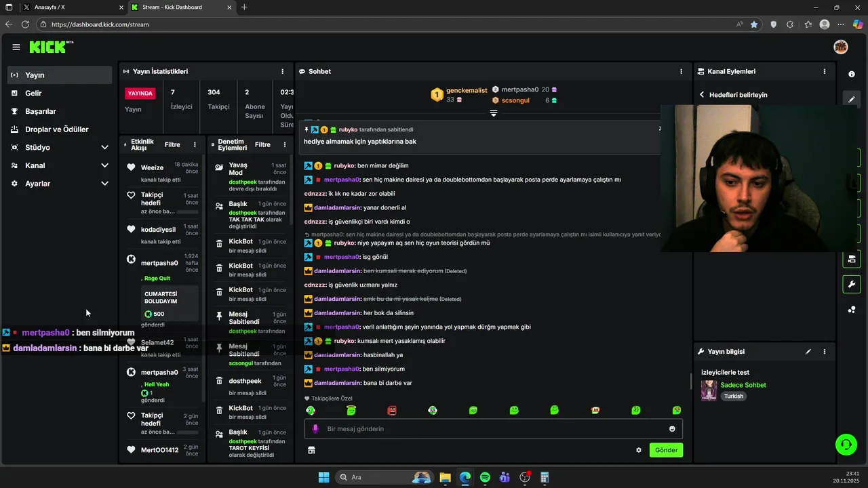This screenshot has width=868, height=488.
Task: Click scsongul in the chat leaderboard
Action: [x=515, y=100]
